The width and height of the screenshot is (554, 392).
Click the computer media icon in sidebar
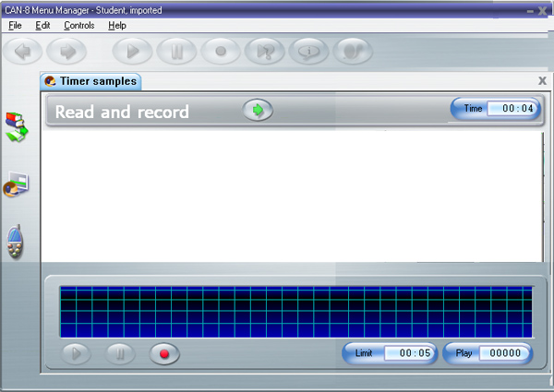(x=17, y=185)
